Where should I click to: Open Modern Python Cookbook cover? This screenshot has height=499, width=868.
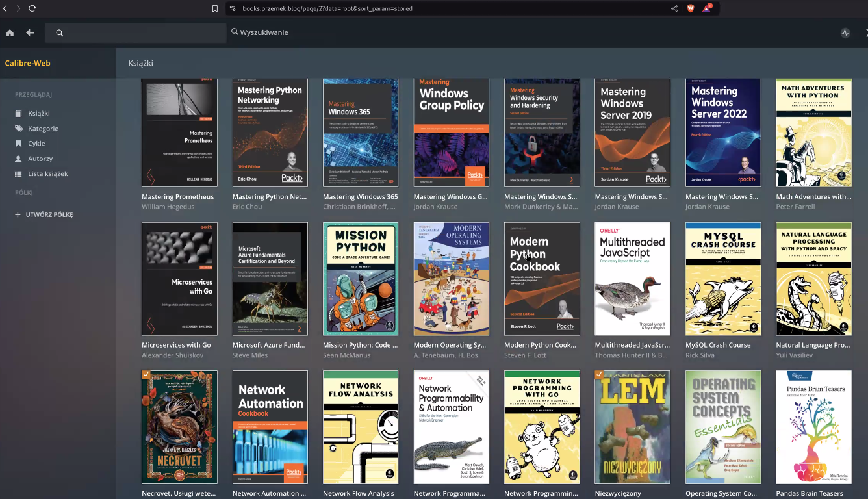tap(542, 279)
